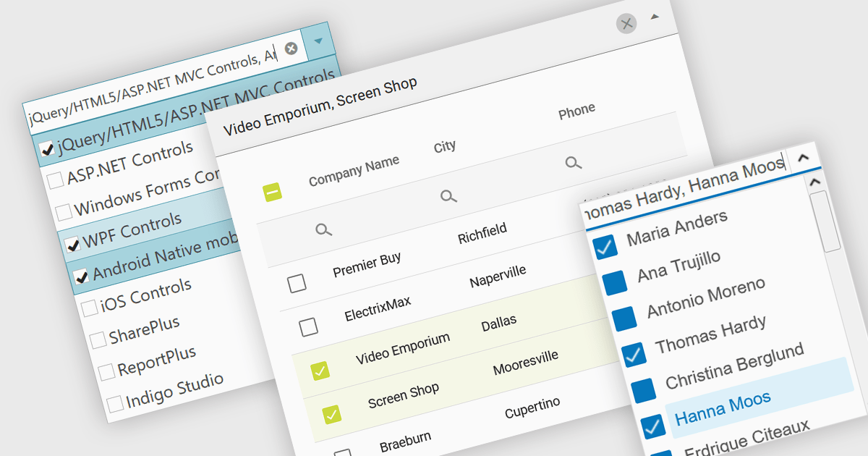This screenshot has height=456, width=868.
Task: Select Christina Berglund in the names list
Action: point(734,366)
